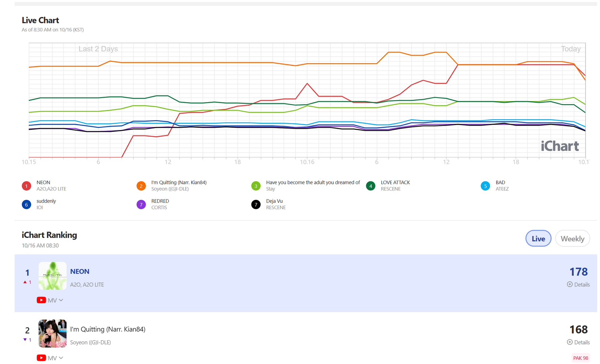
Task: Click the NEON score 178
Action: pos(578,272)
